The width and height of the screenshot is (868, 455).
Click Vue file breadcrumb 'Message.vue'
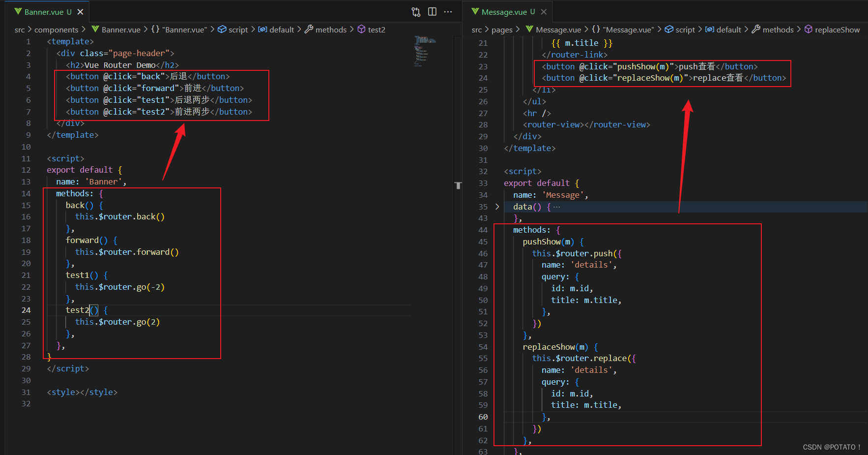click(553, 30)
